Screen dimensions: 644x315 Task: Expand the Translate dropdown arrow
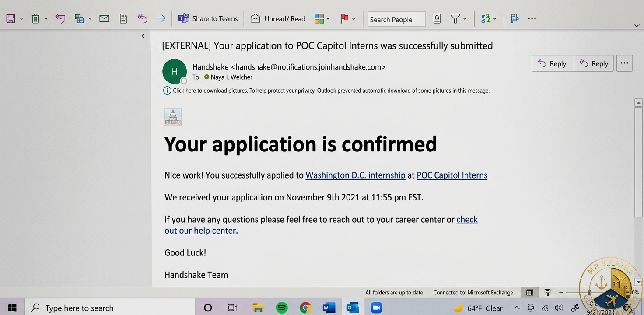coord(495,19)
